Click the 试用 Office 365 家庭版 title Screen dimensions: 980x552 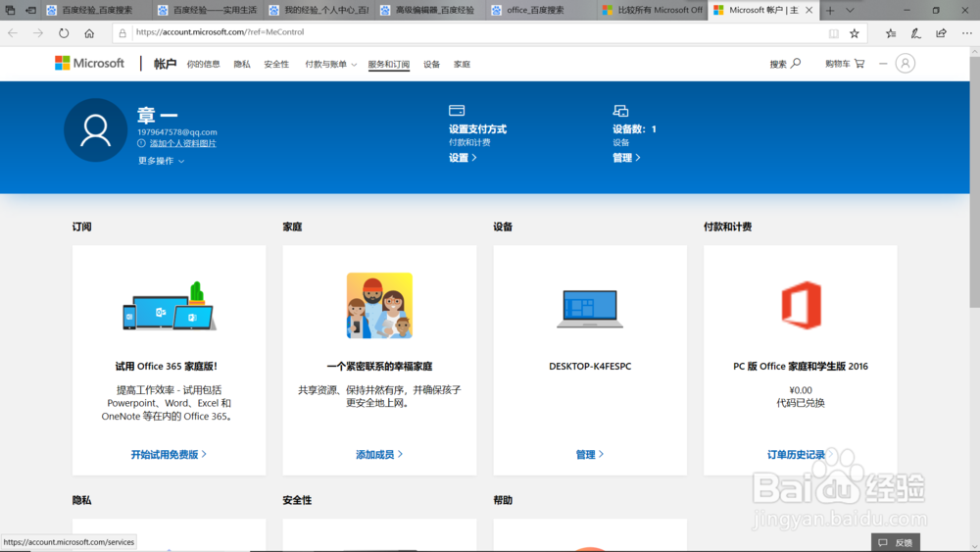tap(167, 367)
